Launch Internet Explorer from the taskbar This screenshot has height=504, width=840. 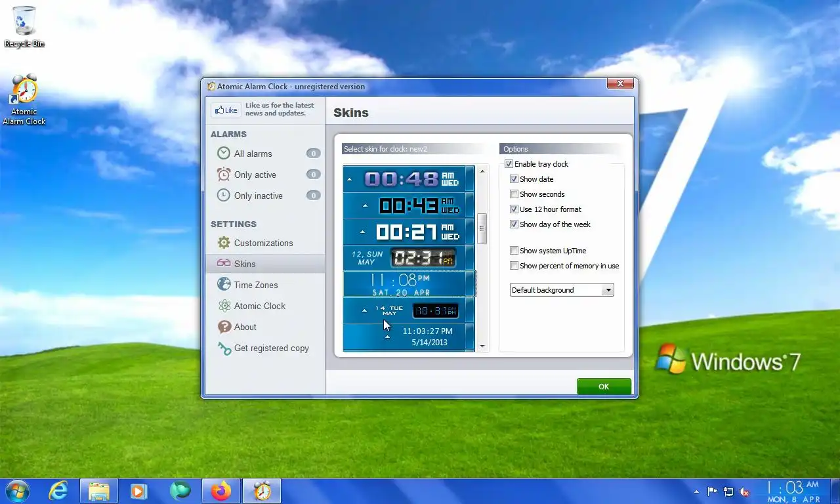[x=58, y=491]
